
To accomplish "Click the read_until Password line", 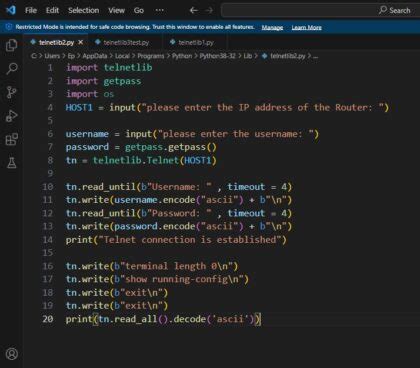I will (179, 213).
